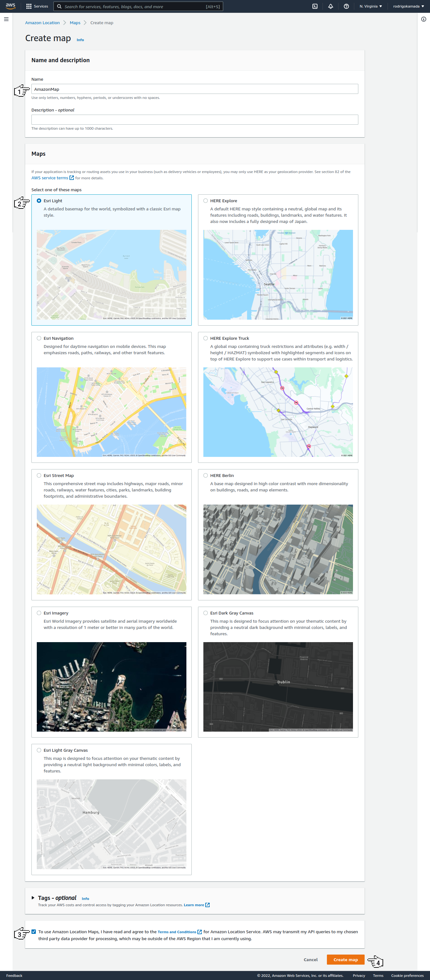Viewport: 430px width, 980px height.
Task: Open the Terms footer link
Action: point(378,975)
